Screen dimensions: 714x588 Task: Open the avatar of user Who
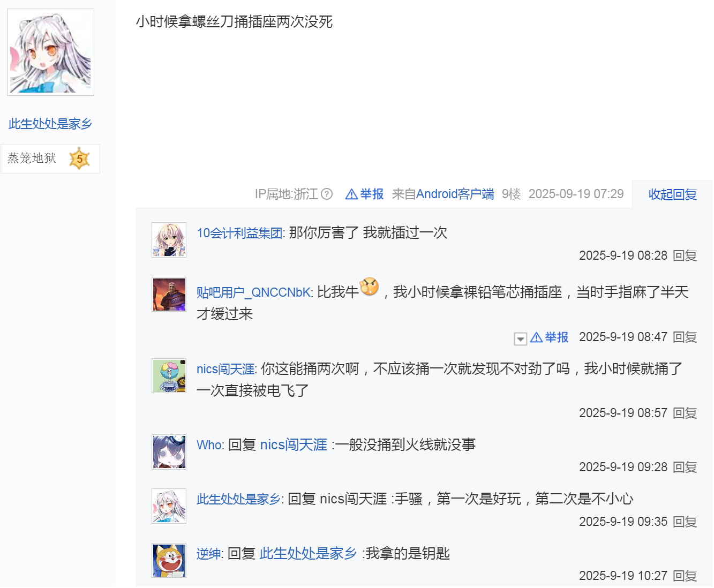[169, 451]
